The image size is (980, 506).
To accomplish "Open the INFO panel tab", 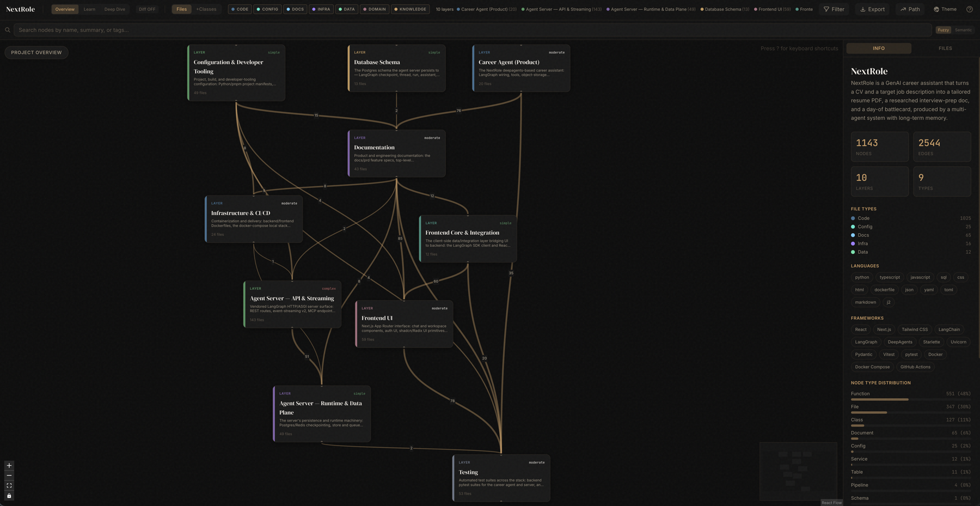I will point(879,48).
